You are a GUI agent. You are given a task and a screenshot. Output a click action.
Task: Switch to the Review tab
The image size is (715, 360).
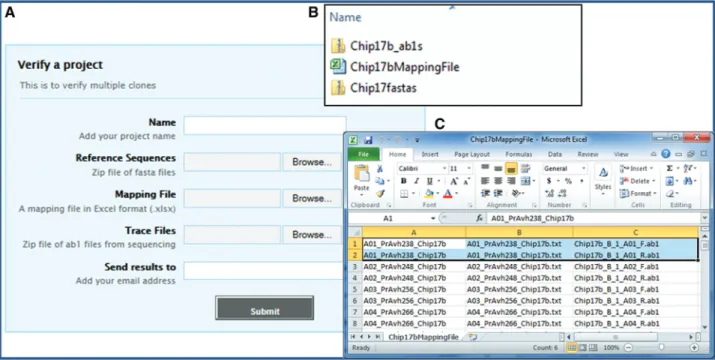click(x=588, y=155)
